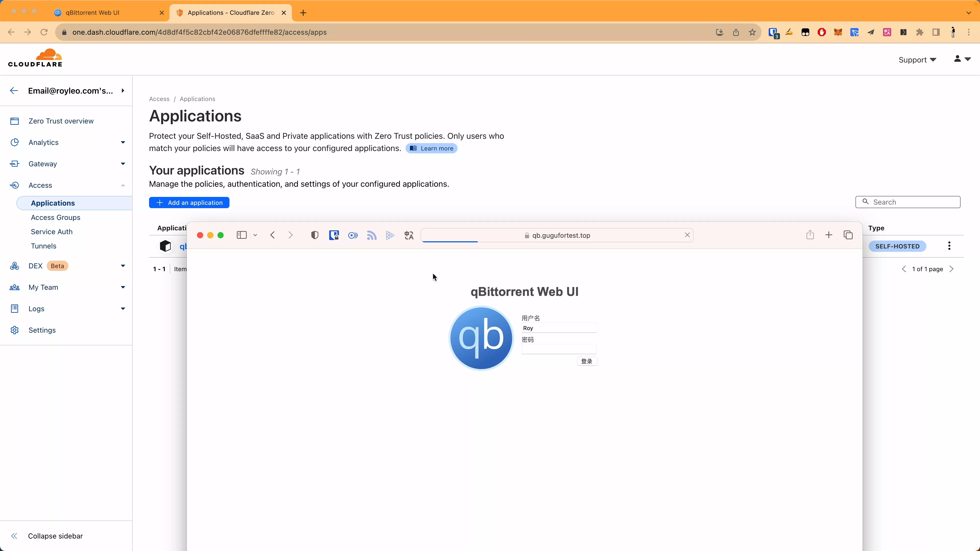Screen dimensions: 980x551
Task: Click the Cloudflare logo
Action: (x=35, y=58)
